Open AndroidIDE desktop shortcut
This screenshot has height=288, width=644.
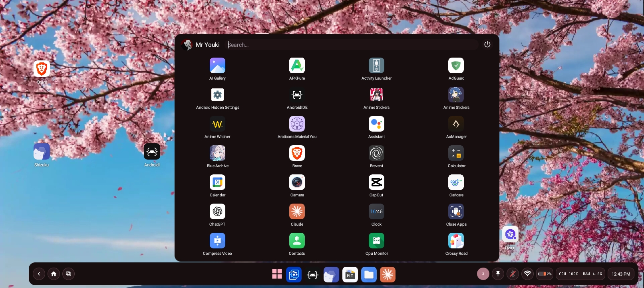[x=152, y=152]
